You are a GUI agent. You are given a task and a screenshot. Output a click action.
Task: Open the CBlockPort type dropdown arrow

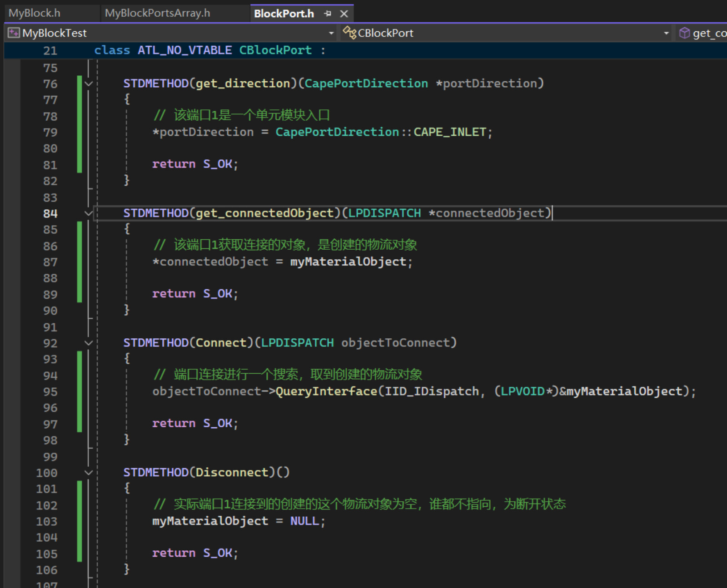pos(666,33)
